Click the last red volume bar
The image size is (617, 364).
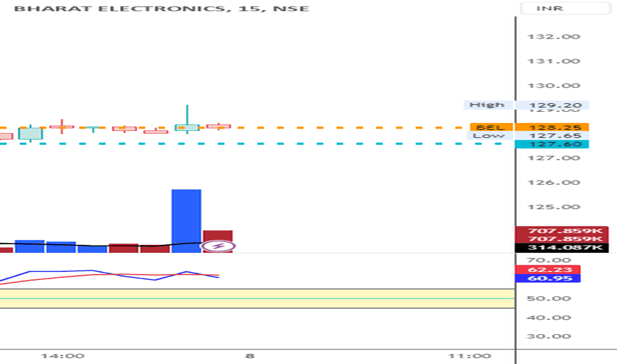pyautogui.click(x=218, y=241)
